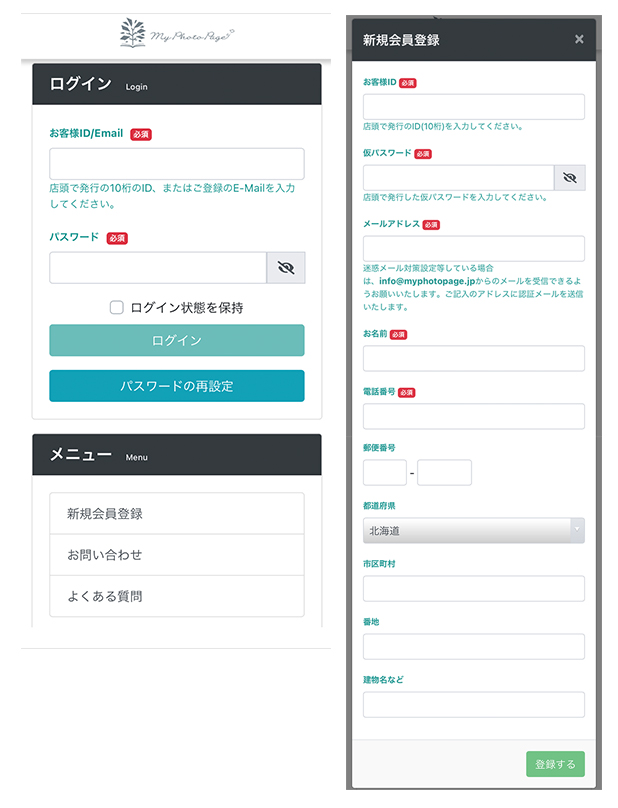618x808 pixels.
Task: Open the 都道府県 dropdown showing 北海道
Action: (473, 531)
